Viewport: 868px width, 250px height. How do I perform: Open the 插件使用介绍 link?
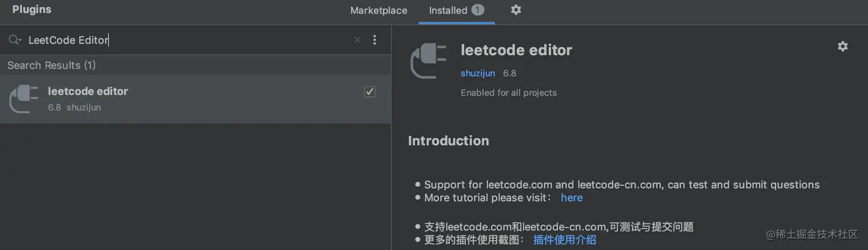point(565,240)
